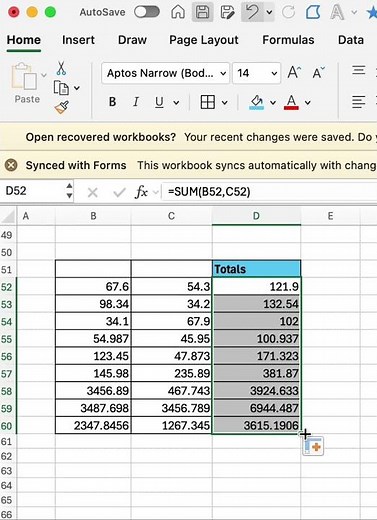Apply the Fill Color paint bucket

257,102
